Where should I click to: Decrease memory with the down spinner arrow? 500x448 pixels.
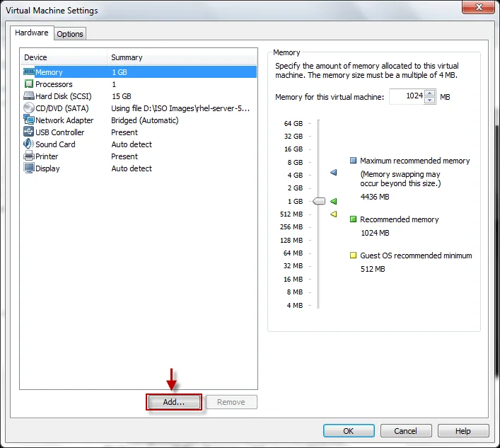tap(429, 100)
